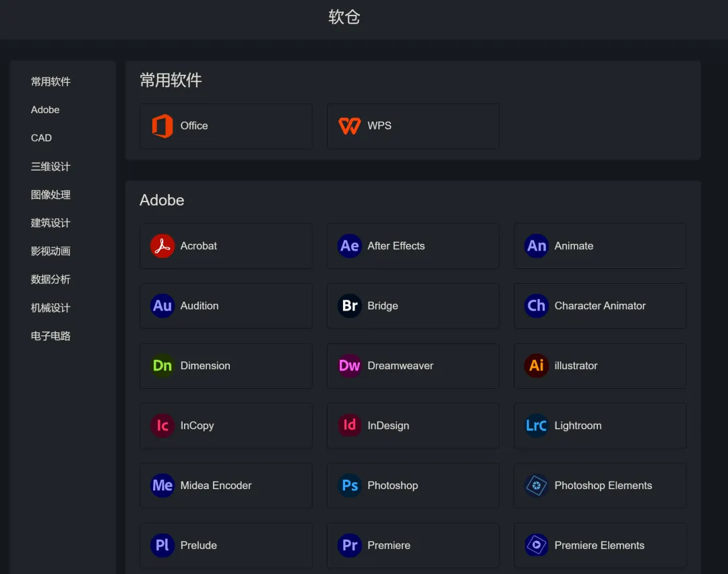The width and height of the screenshot is (728, 574).
Task: Open the Midea Encoder text label
Action: pos(216,485)
